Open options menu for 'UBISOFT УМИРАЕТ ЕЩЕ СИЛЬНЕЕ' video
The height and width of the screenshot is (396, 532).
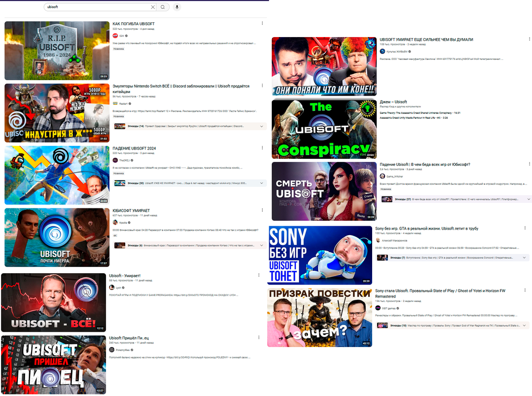tap(530, 39)
